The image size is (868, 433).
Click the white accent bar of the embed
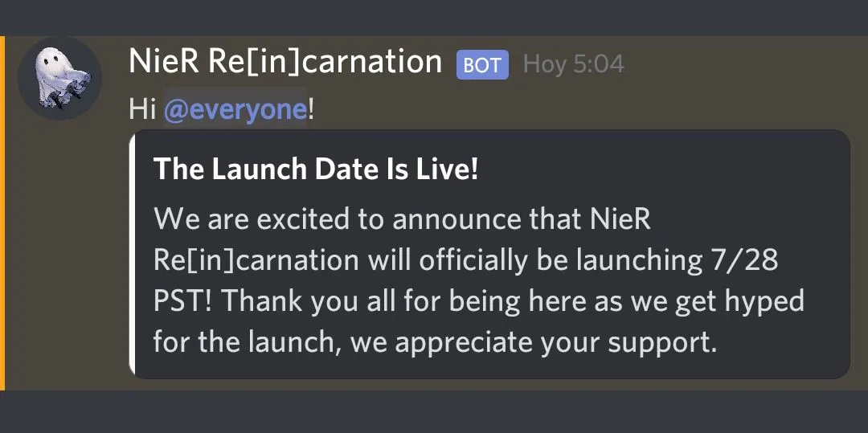tap(132, 255)
